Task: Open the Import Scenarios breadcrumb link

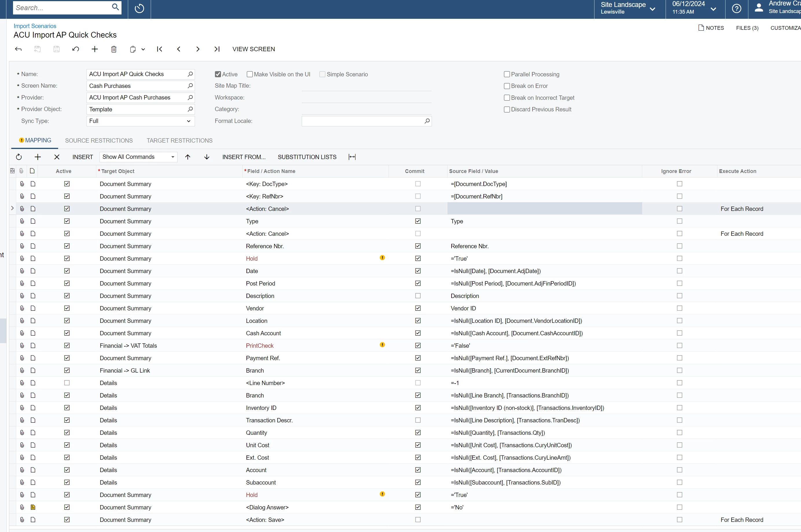Action: (35, 26)
